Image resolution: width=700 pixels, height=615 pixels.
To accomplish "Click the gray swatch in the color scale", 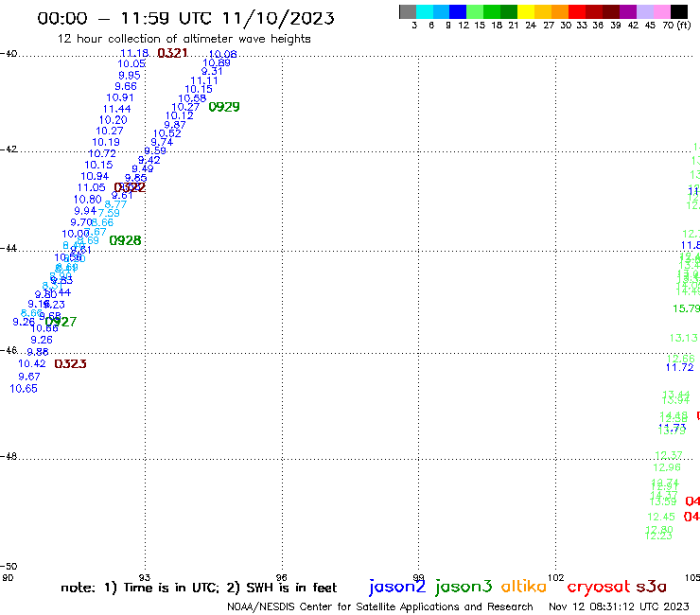I will pos(408,11).
